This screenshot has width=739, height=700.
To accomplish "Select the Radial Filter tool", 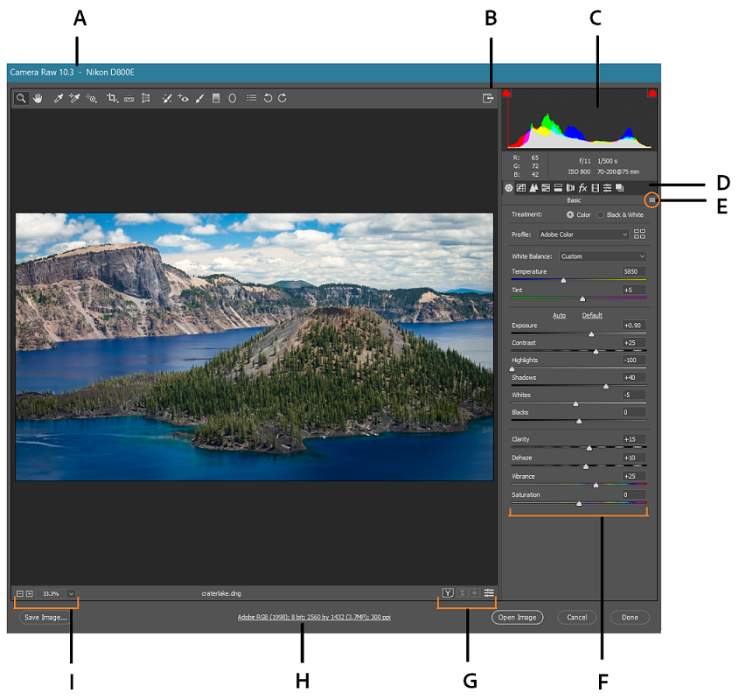I will pos(233,98).
